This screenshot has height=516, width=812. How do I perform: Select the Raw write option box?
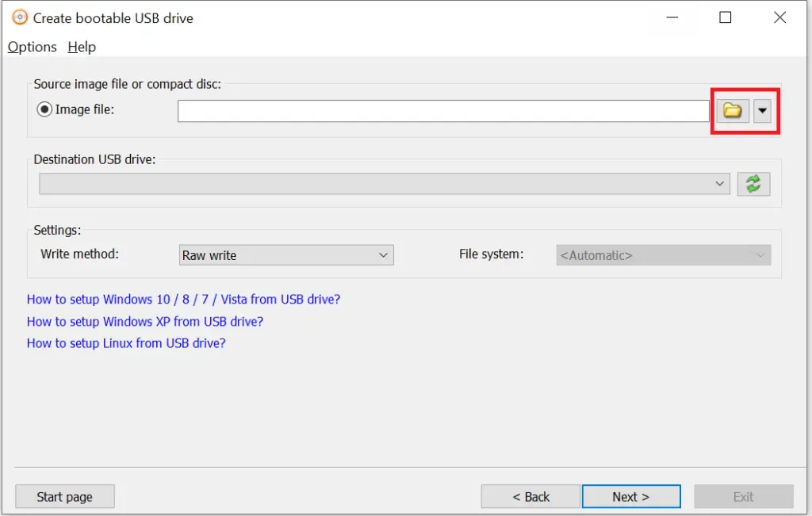point(278,254)
